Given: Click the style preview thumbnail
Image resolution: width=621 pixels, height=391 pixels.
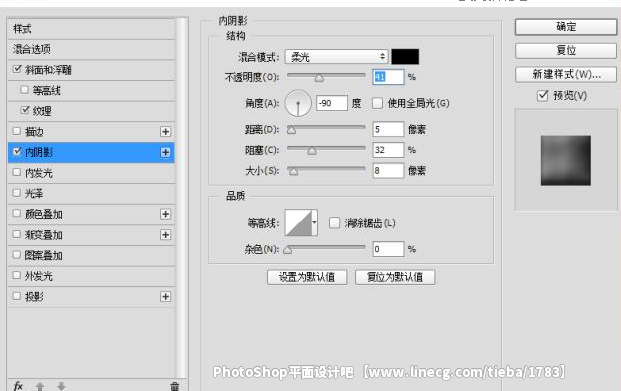Looking at the screenshot, I should 566,160.
